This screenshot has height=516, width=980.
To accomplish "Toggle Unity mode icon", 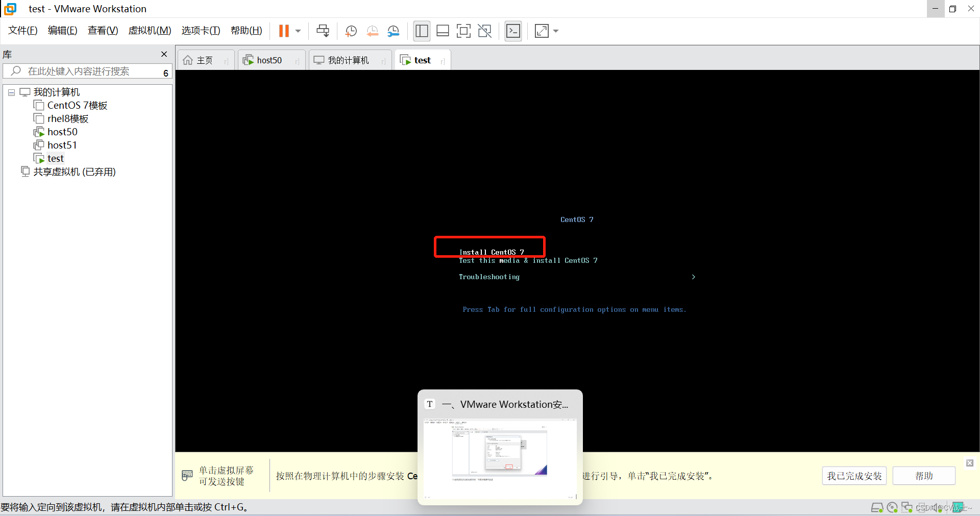I will pos(484,31).
